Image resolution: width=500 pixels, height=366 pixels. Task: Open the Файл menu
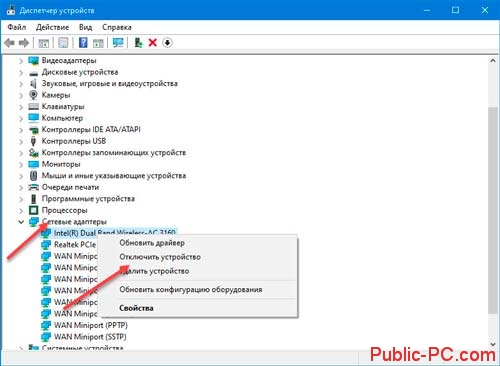(x=16, y=27)
